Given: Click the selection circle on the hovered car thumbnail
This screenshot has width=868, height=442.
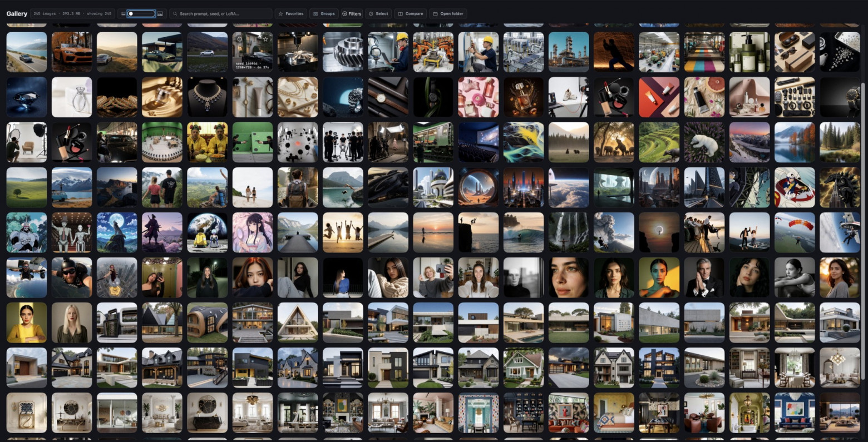Looking at the screenshot, I should [239, 39].
